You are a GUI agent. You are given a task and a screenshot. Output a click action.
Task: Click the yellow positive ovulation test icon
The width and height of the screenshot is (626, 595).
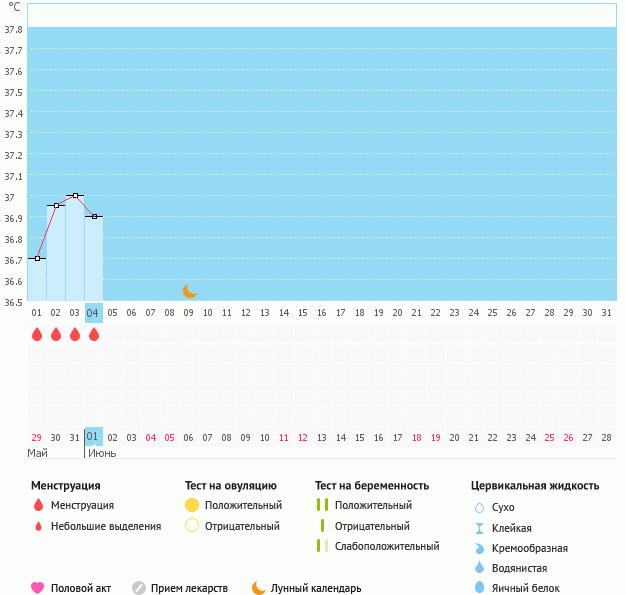coord(192,505)
